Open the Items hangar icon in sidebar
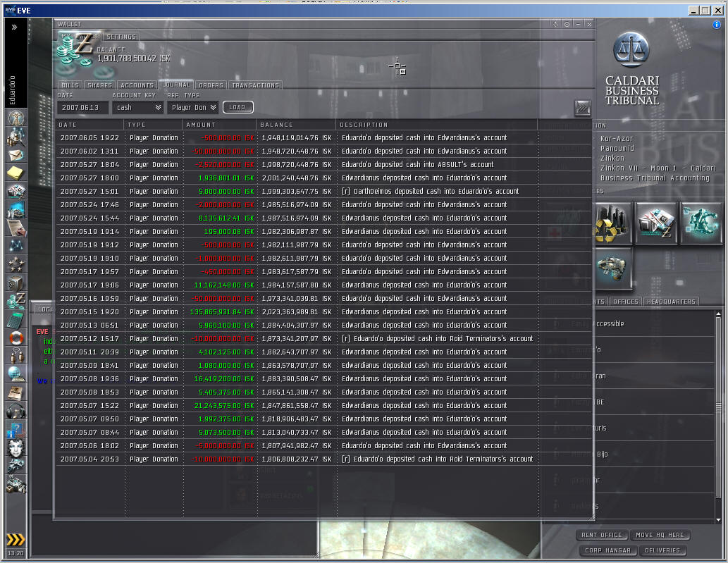 pos(16,483)
